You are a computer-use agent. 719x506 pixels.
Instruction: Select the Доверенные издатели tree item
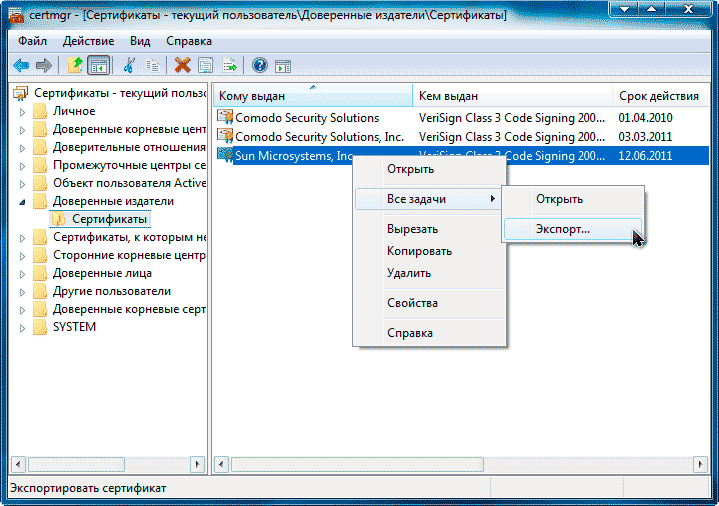(x=113, y=201)
